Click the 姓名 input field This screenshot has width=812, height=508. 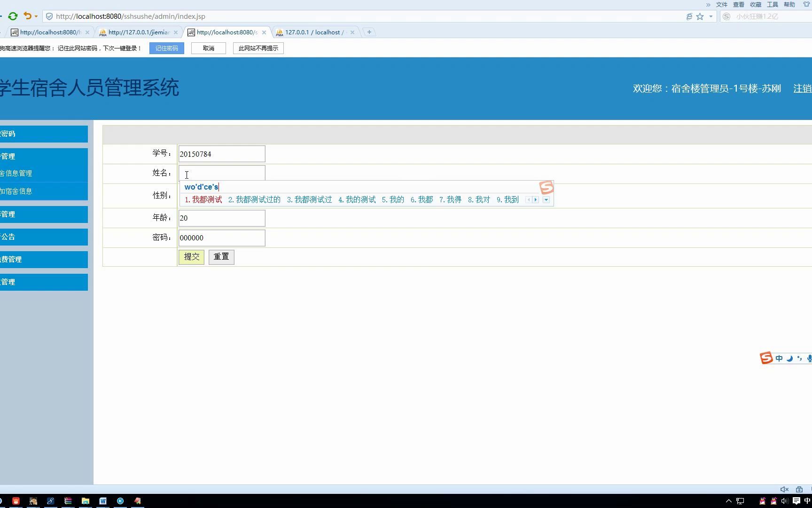coord(222,173)
